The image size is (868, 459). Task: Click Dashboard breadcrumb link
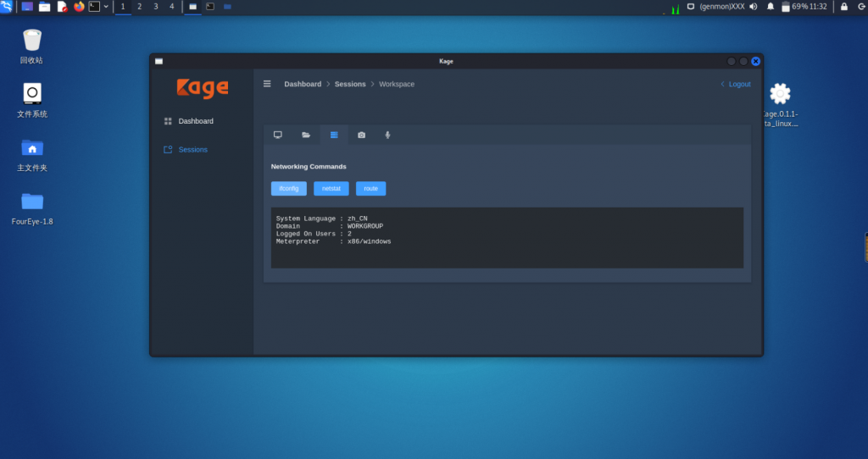(x=303, y=84)
